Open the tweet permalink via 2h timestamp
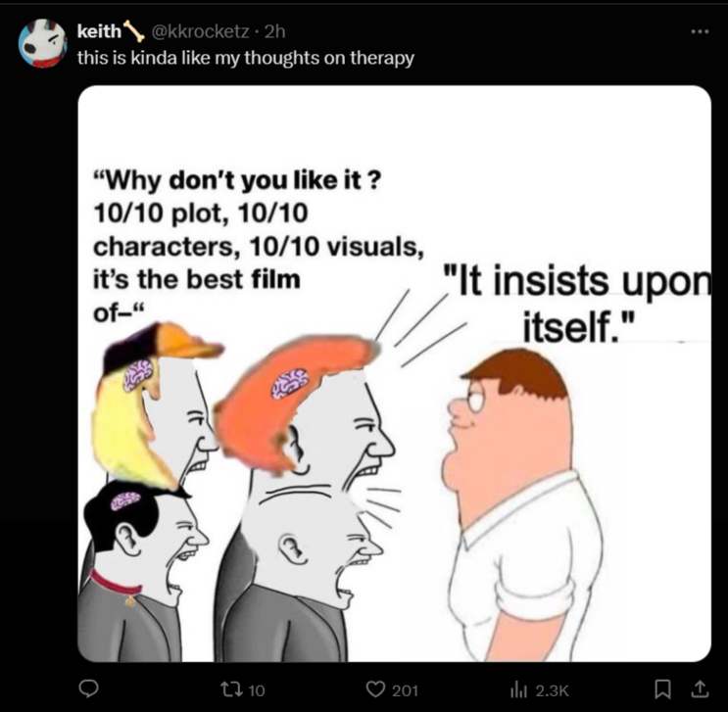Image resolution: width=728 pixels, height=712 pixels. tap(275, 31)
